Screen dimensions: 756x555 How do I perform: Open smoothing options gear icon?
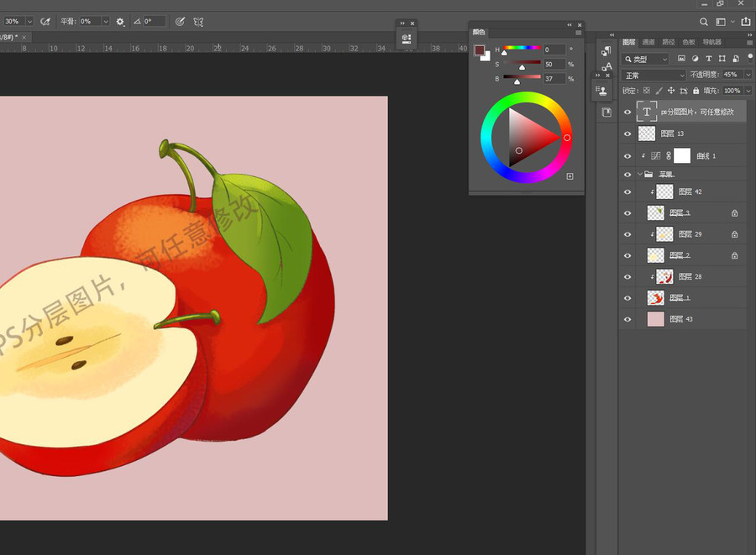[x=120, y=22]
